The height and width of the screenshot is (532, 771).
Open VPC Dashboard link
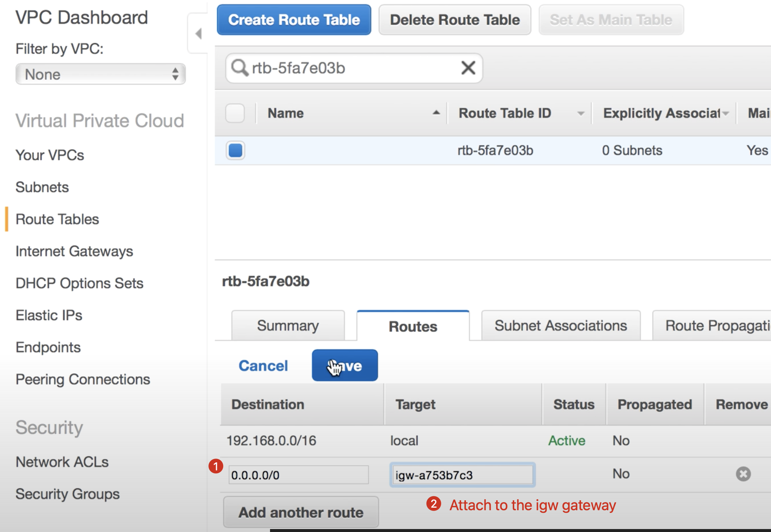pos(82,17)
